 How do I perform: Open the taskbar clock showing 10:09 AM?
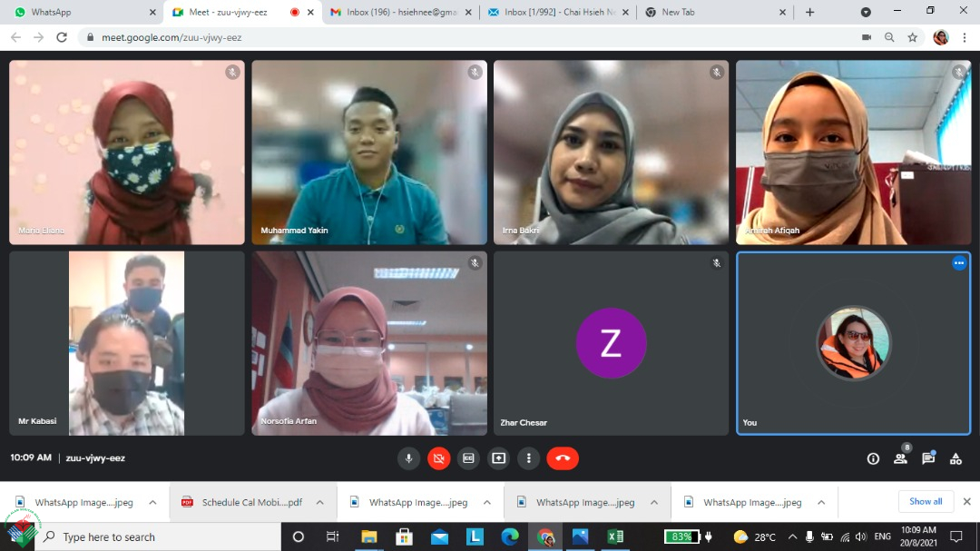coord(918,536)
